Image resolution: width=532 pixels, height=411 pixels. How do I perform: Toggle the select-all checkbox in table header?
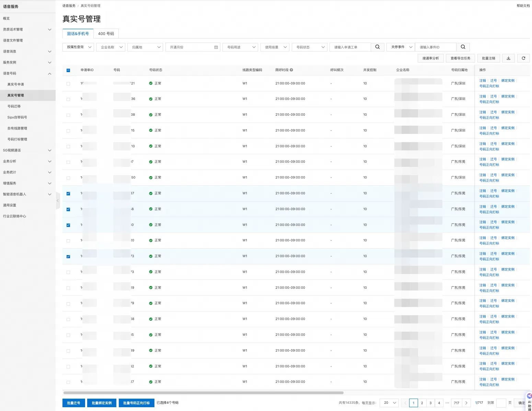pyautogui.click(x=68, y=70)
